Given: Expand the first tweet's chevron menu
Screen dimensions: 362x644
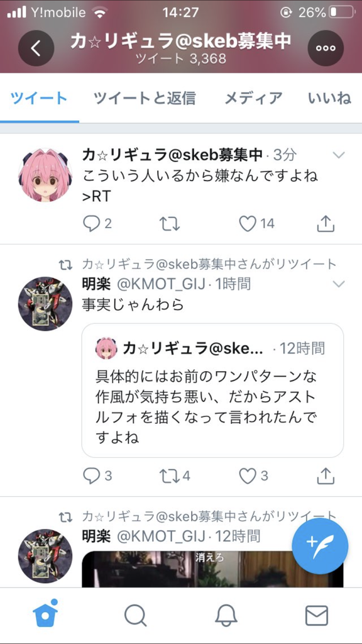Looking at the screenshot, I should [339, 155].
